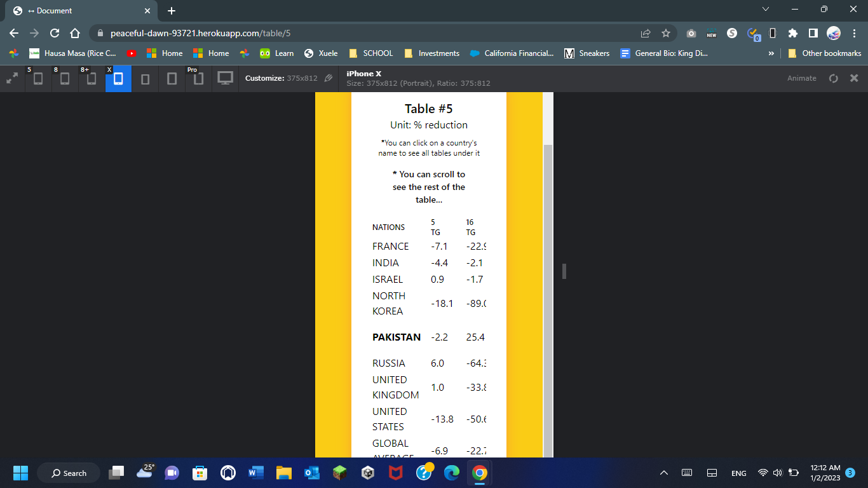Click UNITED STATES in the table
Screen dimensions: 868x488
390,419
